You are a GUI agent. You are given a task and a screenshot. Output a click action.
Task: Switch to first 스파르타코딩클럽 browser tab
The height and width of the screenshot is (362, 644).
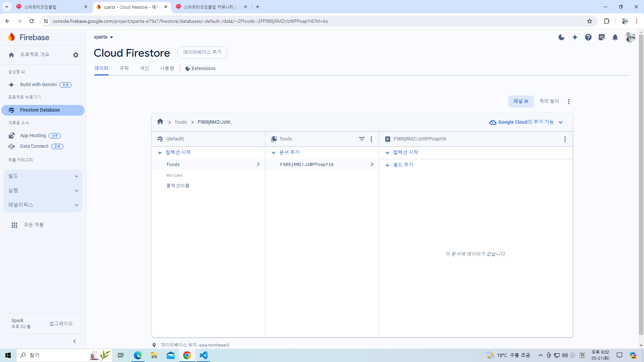[52, 7]
